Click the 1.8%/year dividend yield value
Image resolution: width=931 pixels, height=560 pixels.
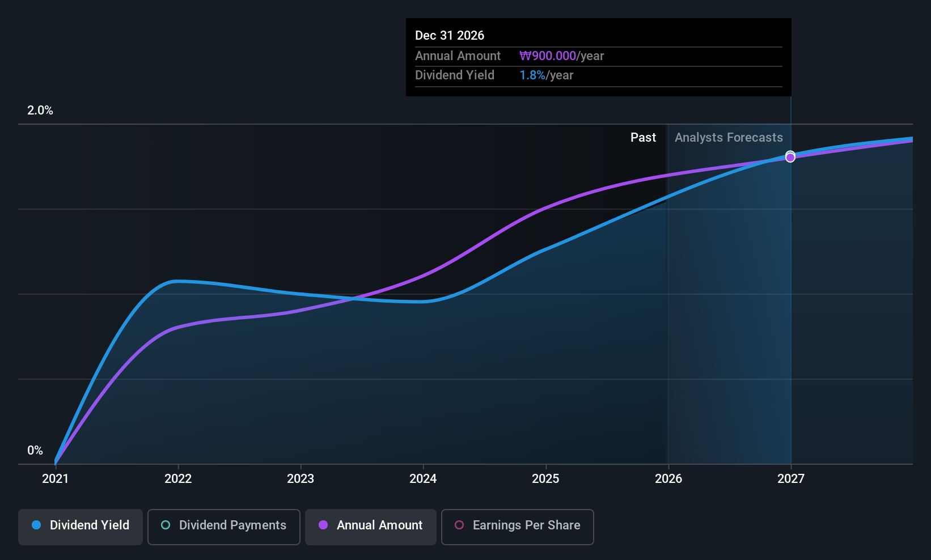[547, 75]
